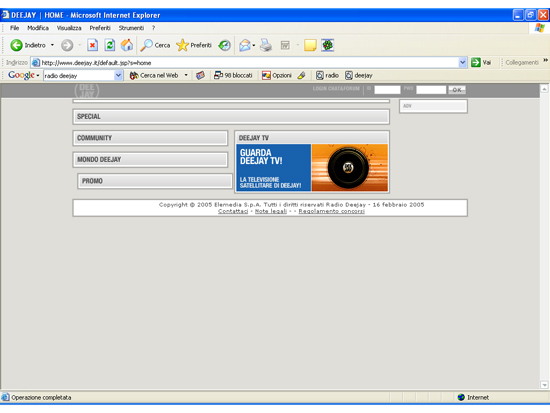
Task: Click the Note legali link
Action: (271, 211)
